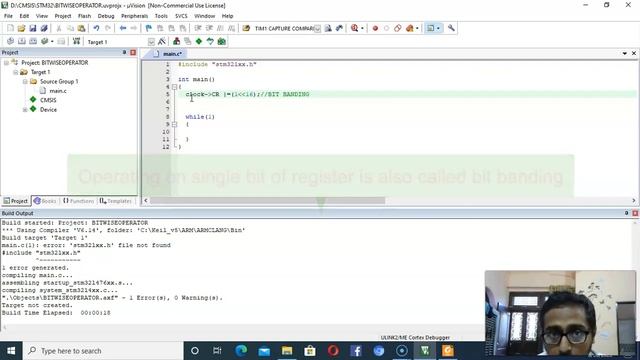Select the Project panel tab
The width and height of the screenshot is (640, 360).
point(16,201)
